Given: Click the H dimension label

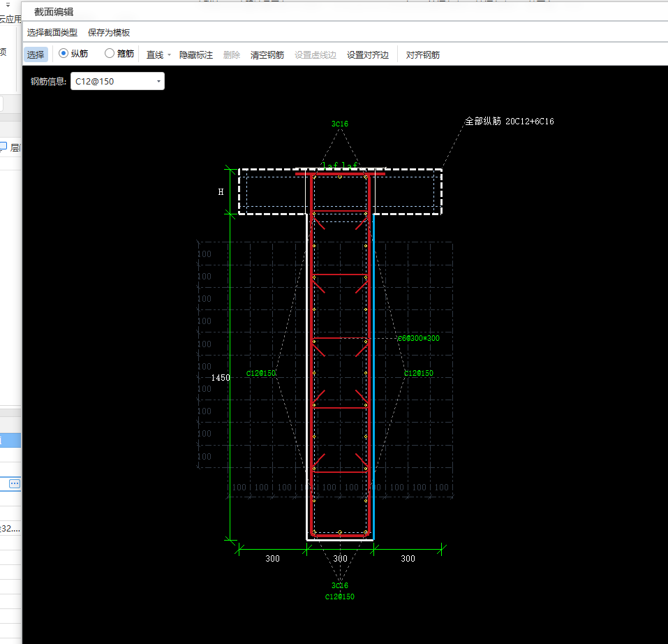Looking at the screenshot, I should pos(221,192).
